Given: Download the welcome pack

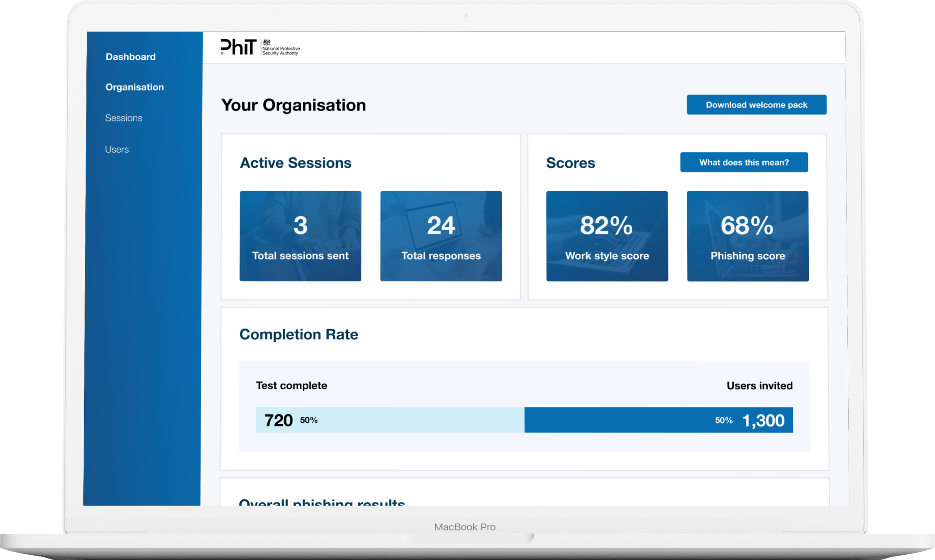Looking at the screenshot, I should pyautogui.click(x=756, y=104).
